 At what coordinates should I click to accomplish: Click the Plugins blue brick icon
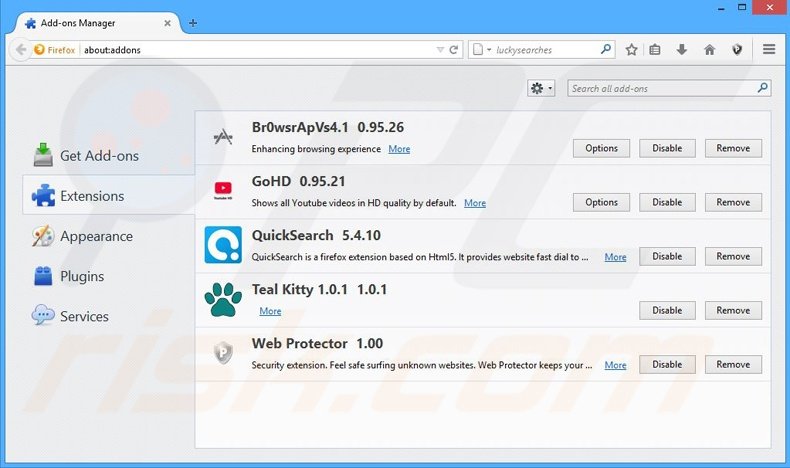[43, 276]
